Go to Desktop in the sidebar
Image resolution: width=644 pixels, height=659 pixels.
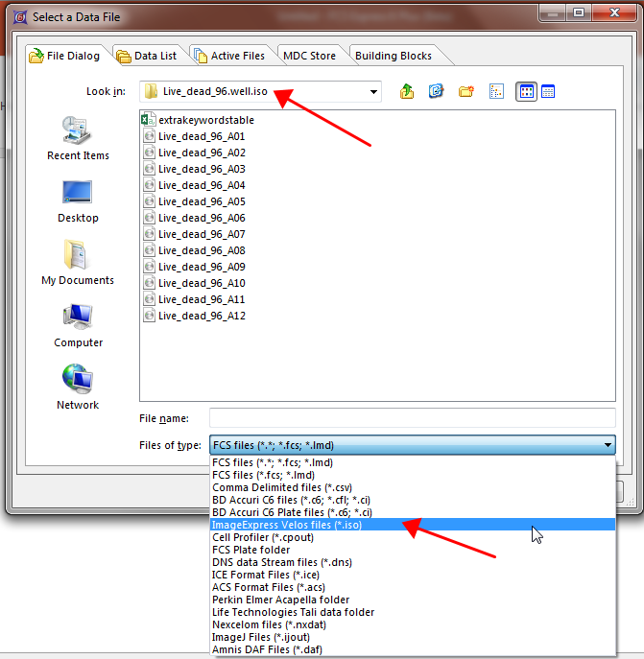78,200
